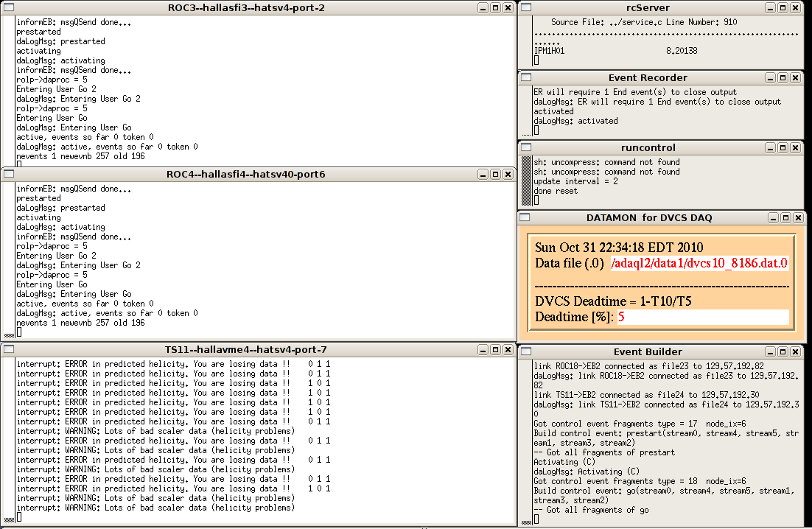Minimize the Event Recorder window
The width and height of the screenshot is (812, 529).
770,77
